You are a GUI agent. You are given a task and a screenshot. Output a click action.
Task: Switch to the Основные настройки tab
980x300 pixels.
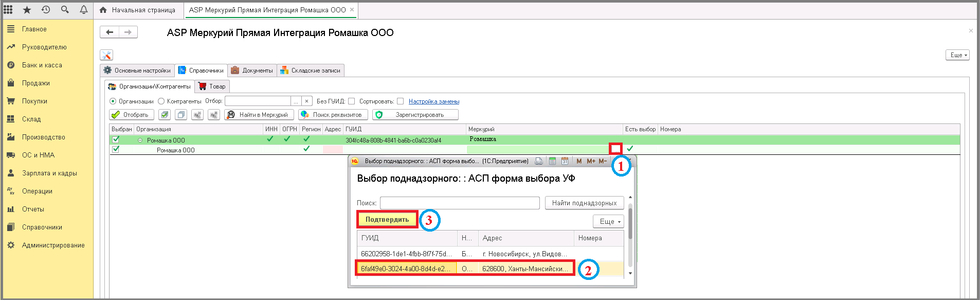[137, 70]
